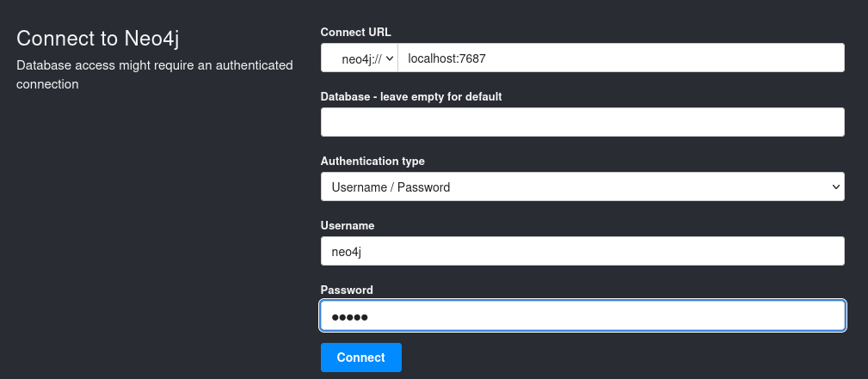Focus the localhost:7687 host address field

(x=621, y=58)
